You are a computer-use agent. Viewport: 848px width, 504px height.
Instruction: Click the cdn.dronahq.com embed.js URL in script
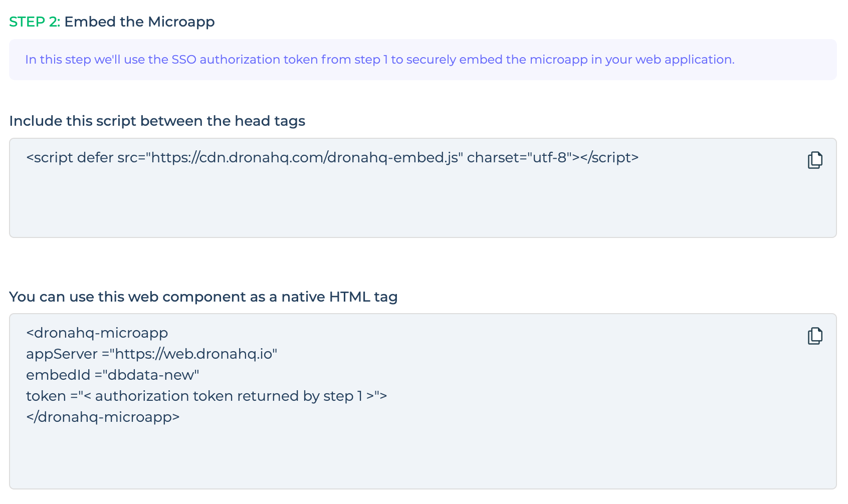(304, 157)
